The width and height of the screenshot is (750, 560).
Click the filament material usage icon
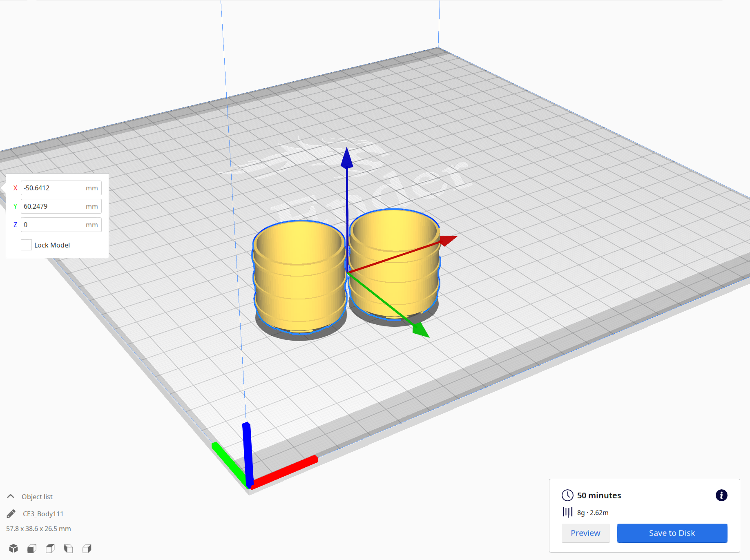pos(567,512)
